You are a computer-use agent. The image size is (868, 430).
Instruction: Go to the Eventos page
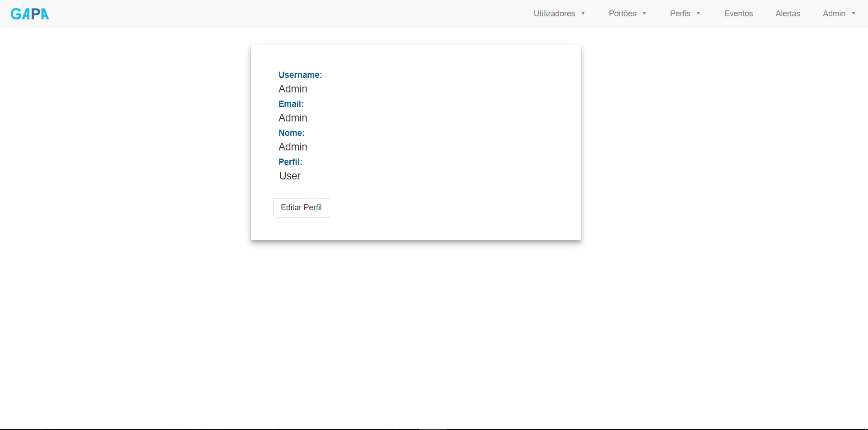(x=739, y=14)
